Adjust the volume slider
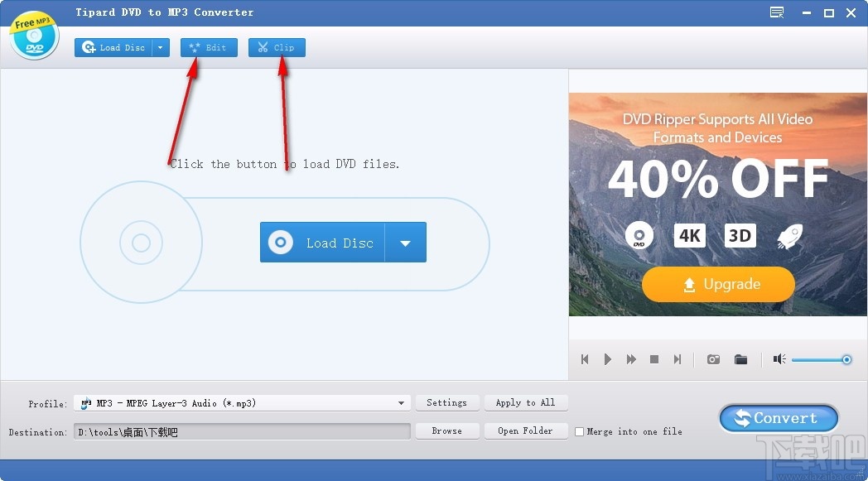Screen dimensions: 868x481 tap(822, 359)
